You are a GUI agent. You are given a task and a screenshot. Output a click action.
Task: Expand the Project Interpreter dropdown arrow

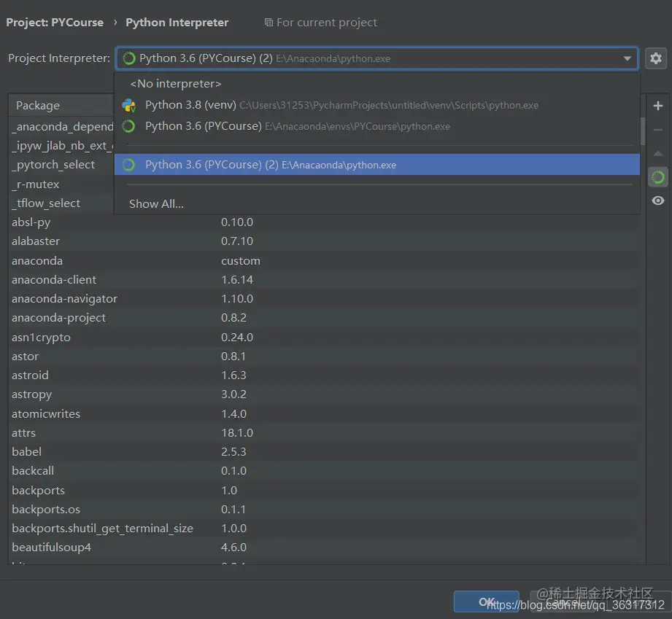[627, 58]
